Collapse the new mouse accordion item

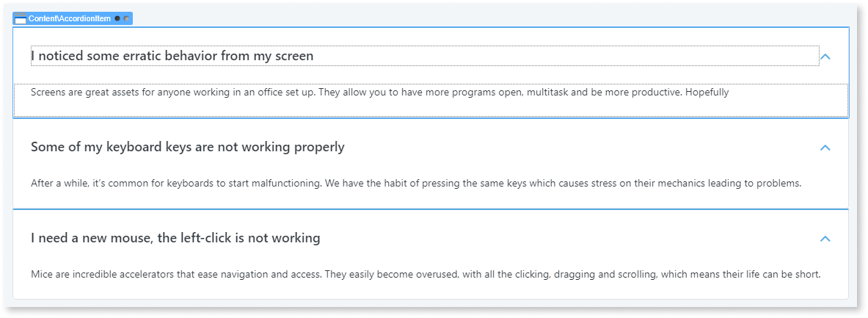tap(825, 238)
